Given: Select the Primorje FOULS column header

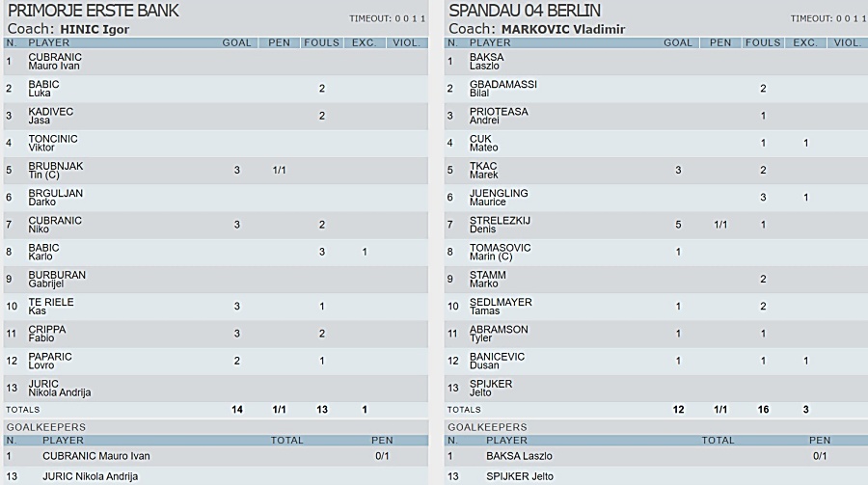Looking at the screenshot, I should click(321, 42).
